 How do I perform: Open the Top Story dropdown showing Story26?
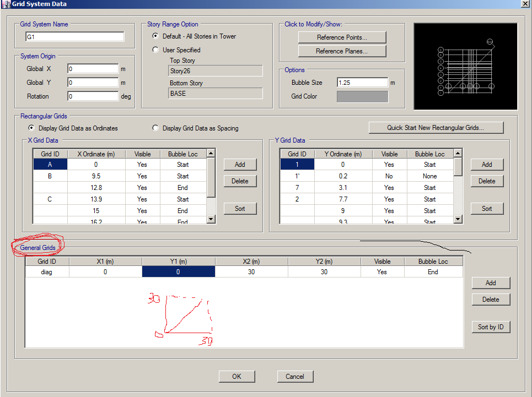pyautogui.click(x=215, y=71)
